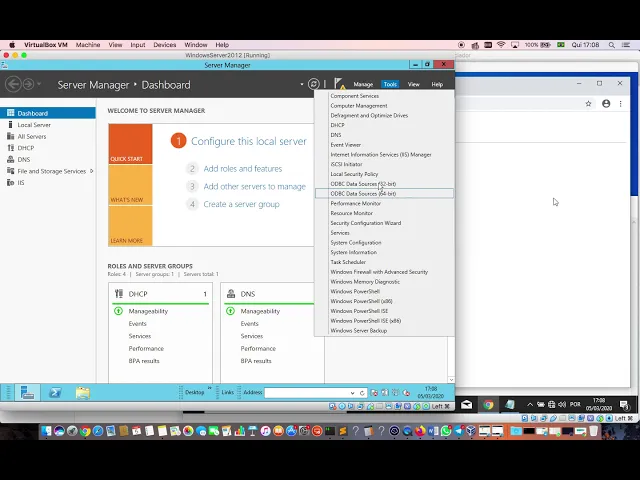This screenshot has width=640, height=480.
Task: Click Add roles and features link
Action: pos(242,169)
